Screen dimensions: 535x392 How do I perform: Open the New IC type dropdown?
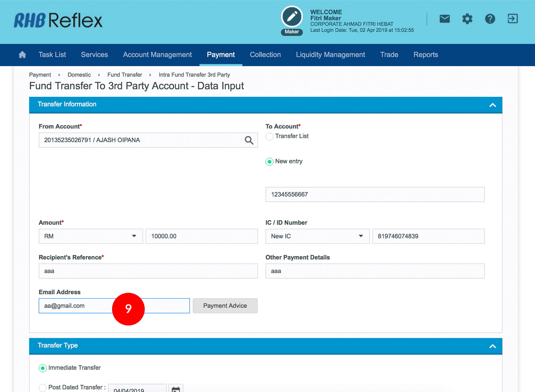pos(317,236)
